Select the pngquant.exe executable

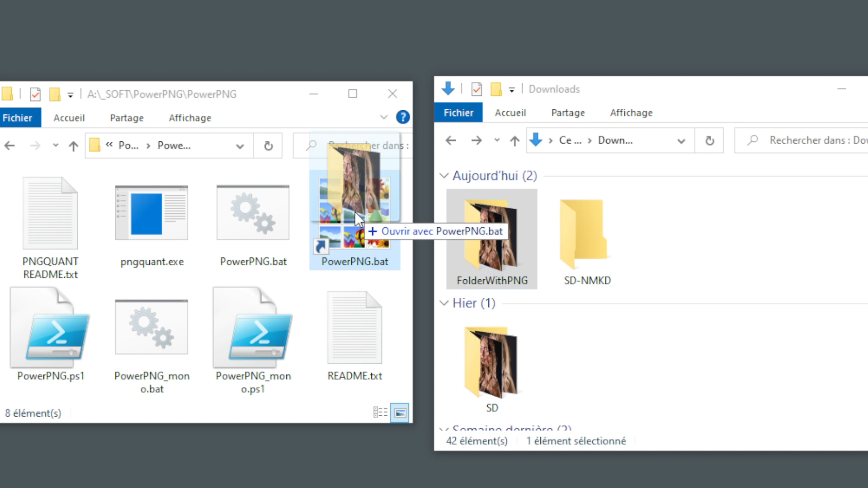151,212
